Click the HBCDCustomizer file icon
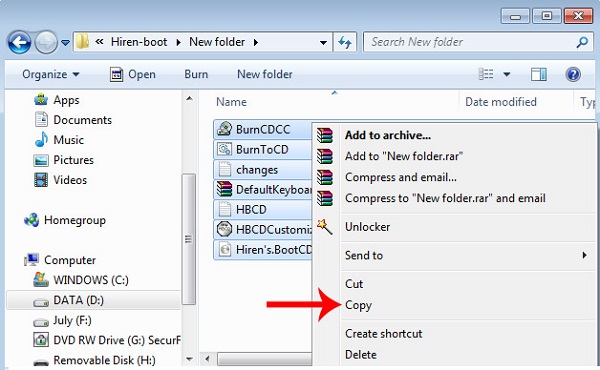 [224, 229]
